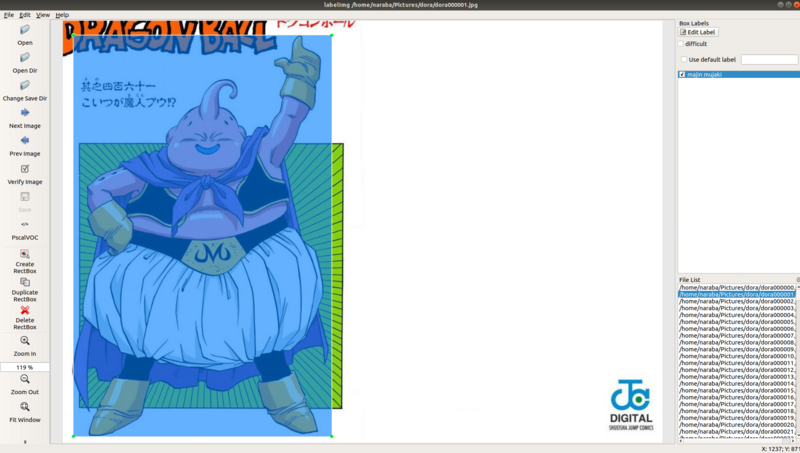Viewport: 800px width, 453px height.
Task: Select file dora000004 in File List
Action: (737, 315)
